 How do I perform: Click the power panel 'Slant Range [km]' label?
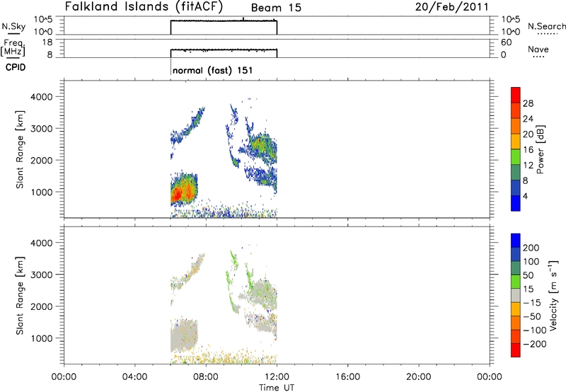[20, 149]
